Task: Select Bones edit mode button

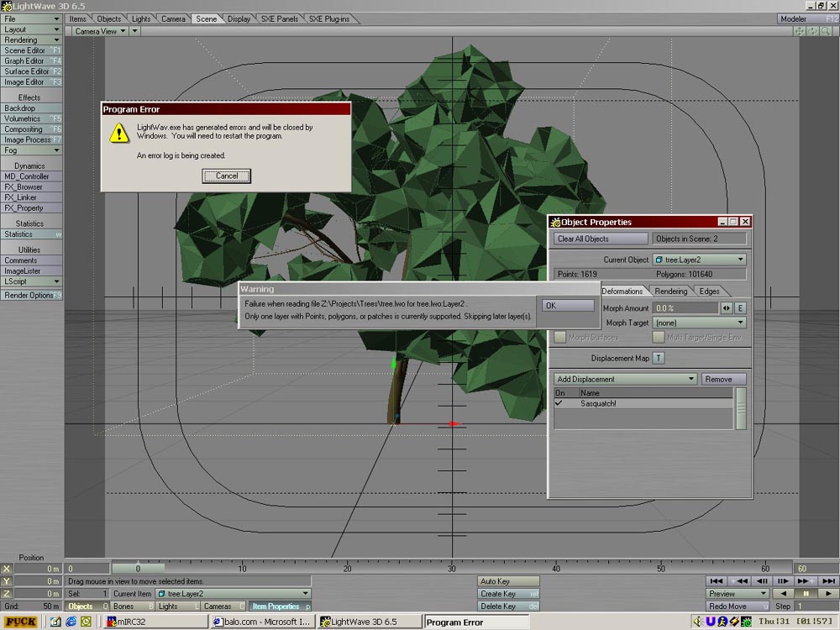Action: pyautogui.click(x=133, y=606)
